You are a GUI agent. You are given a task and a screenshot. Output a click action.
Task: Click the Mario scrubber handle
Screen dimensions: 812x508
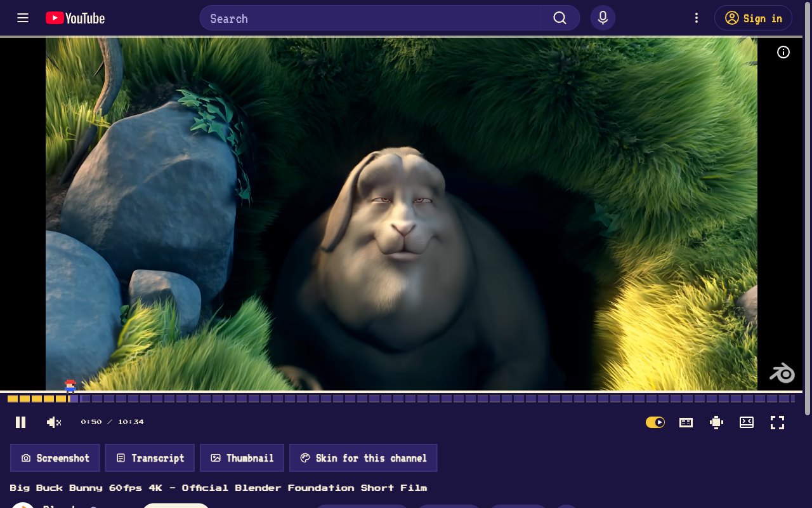tap(70, 385)
